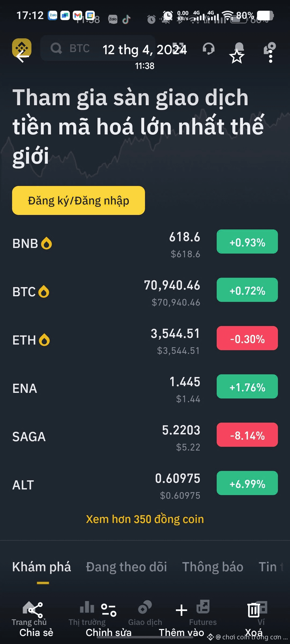This screenshot has width=290, height=644.
Task: Select the Thông báo tab
Action: click(x=213, y=567)
